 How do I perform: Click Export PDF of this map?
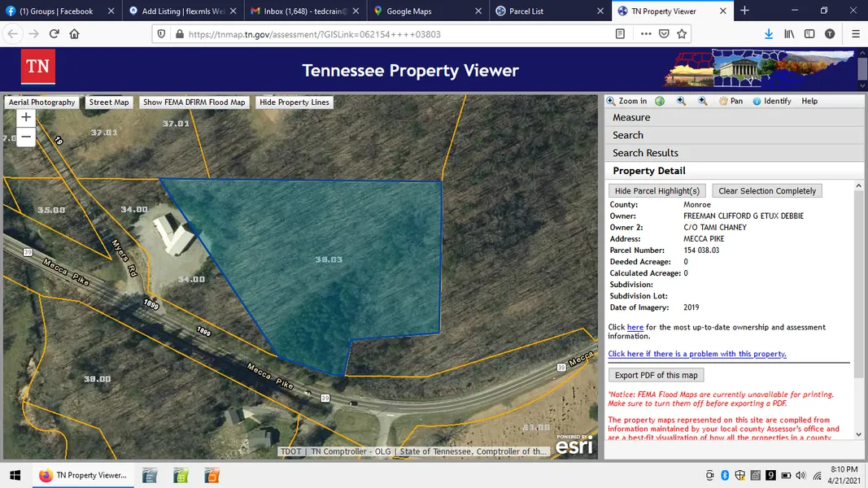[656, 376]
